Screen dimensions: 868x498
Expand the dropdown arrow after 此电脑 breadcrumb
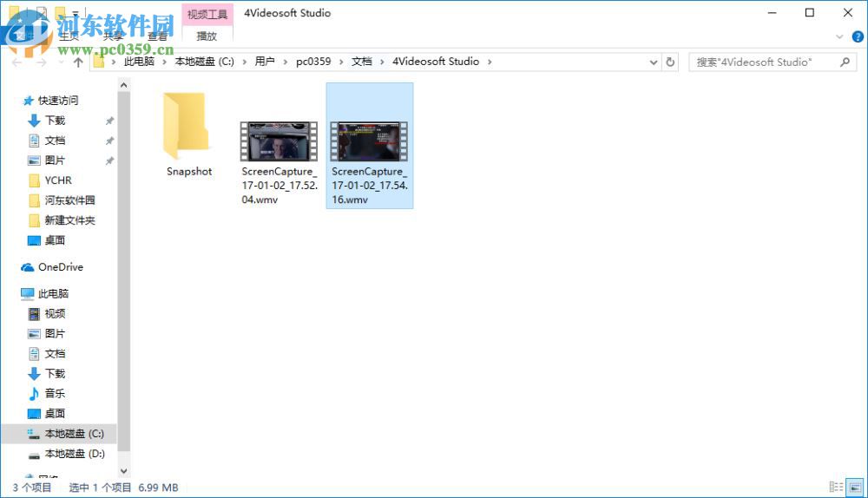[164, 62]
